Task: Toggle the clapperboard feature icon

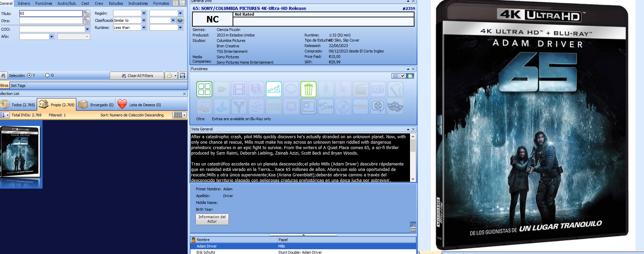Action: point(361,89)
